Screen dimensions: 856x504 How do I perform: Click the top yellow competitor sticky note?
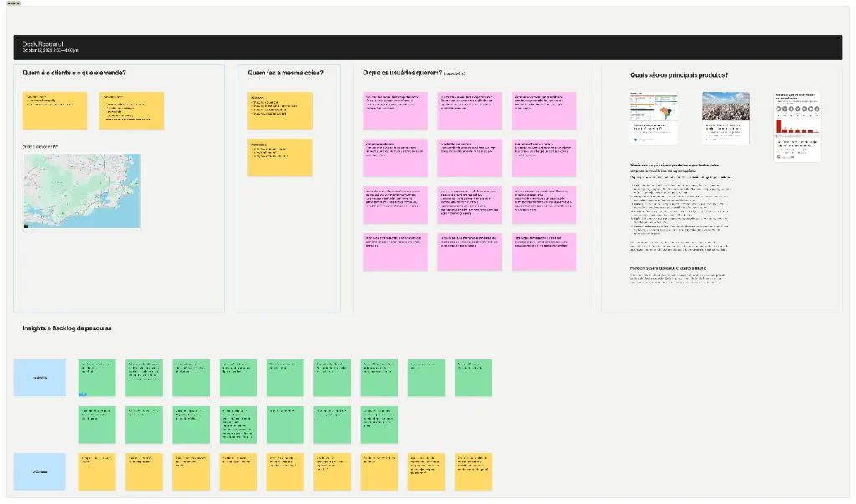[280, 110]
